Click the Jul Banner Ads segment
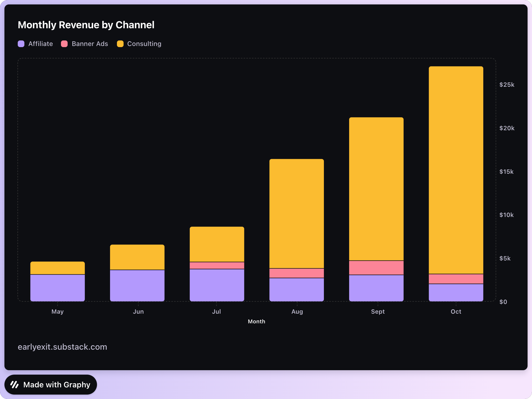The image size is (532, 399). tap(217, 265)
